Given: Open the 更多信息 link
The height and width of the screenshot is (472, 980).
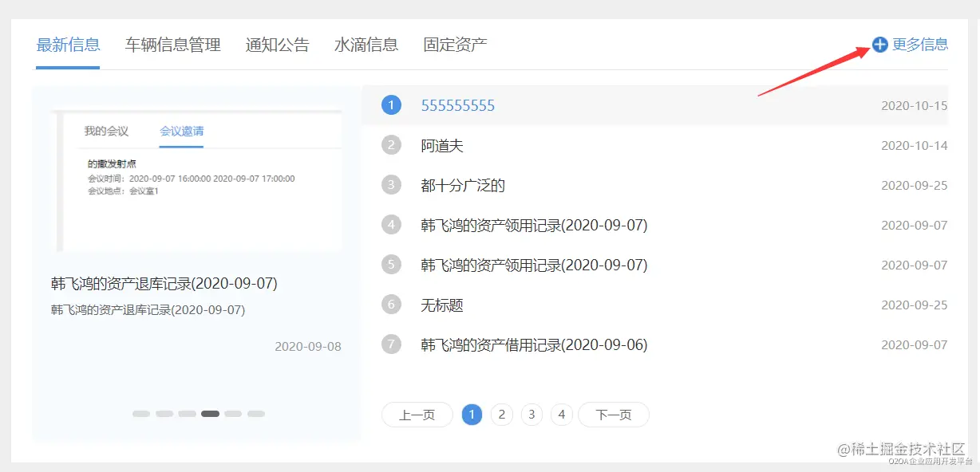Looking at the screenshot, I should 920,45.
